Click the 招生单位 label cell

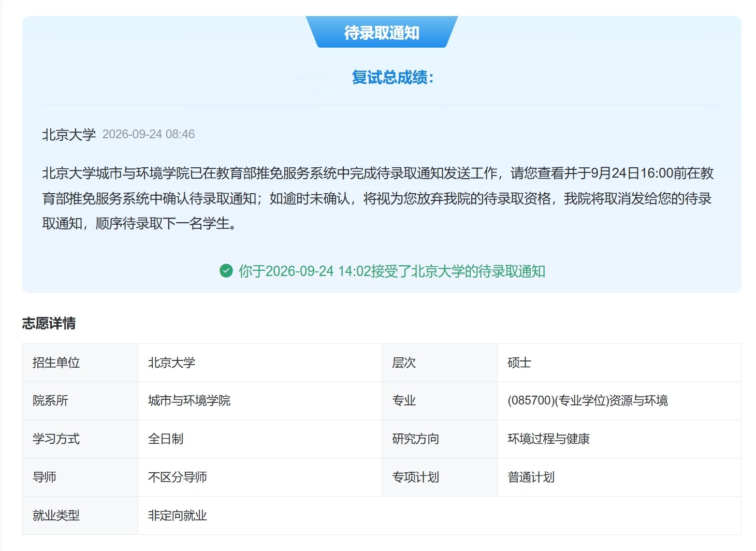click(80, 363)
